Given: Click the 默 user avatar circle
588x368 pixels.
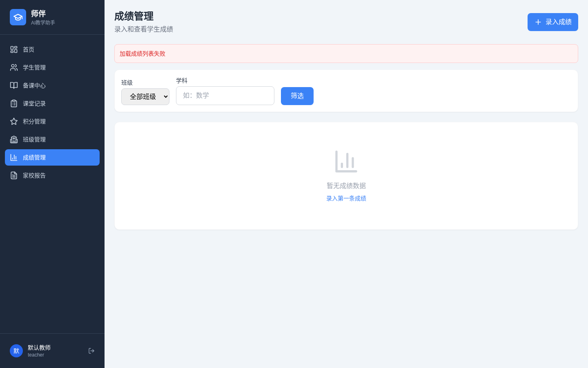Looking at the screenshot, I should 16,351.
